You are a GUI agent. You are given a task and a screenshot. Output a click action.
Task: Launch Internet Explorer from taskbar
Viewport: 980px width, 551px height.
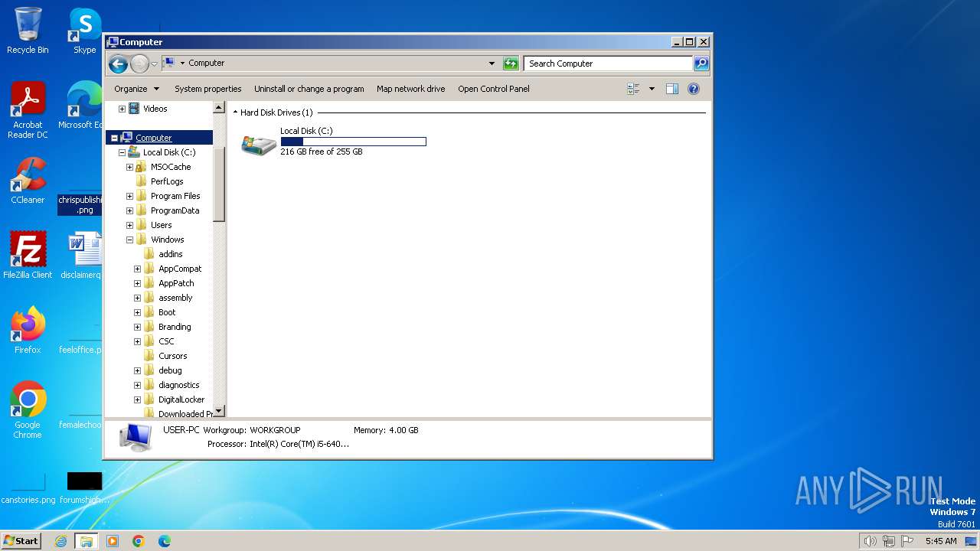click(60, 541)
